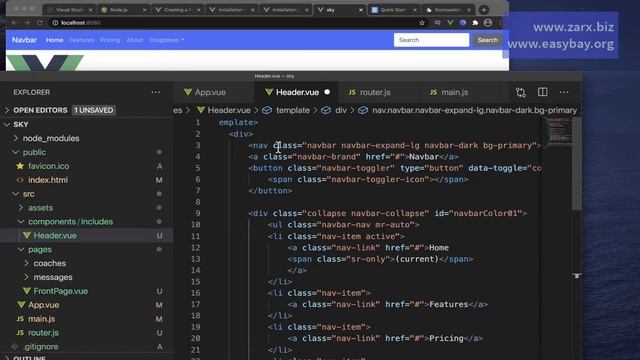Open Dropdown menu in page navbar
Image resolution: width=640 pixels, height=360 pixels.
(167, 40)
